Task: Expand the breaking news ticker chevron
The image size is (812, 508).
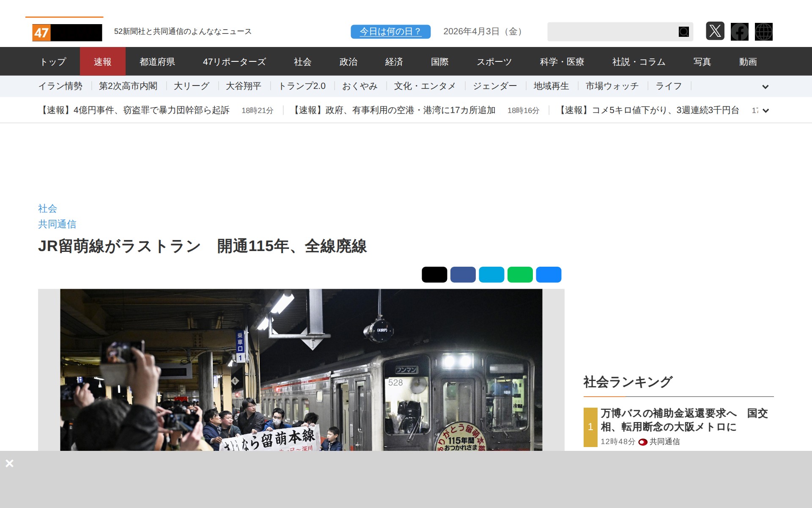Action: (x=765, y=111)
